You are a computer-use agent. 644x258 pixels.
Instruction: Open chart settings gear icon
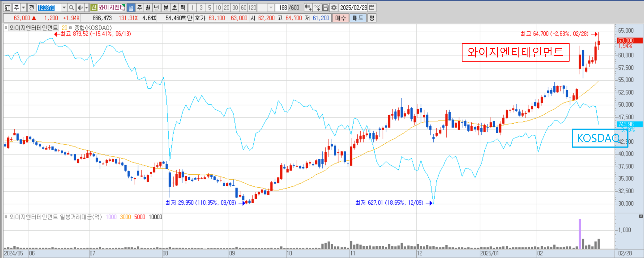(x=334, y=8)
